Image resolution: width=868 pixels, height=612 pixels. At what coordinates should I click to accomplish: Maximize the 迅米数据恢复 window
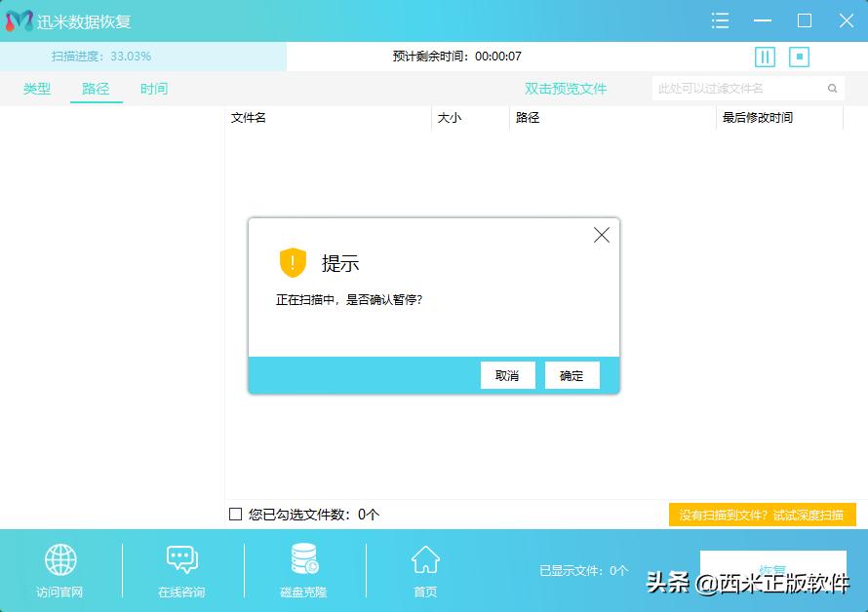tap(805, 21)
